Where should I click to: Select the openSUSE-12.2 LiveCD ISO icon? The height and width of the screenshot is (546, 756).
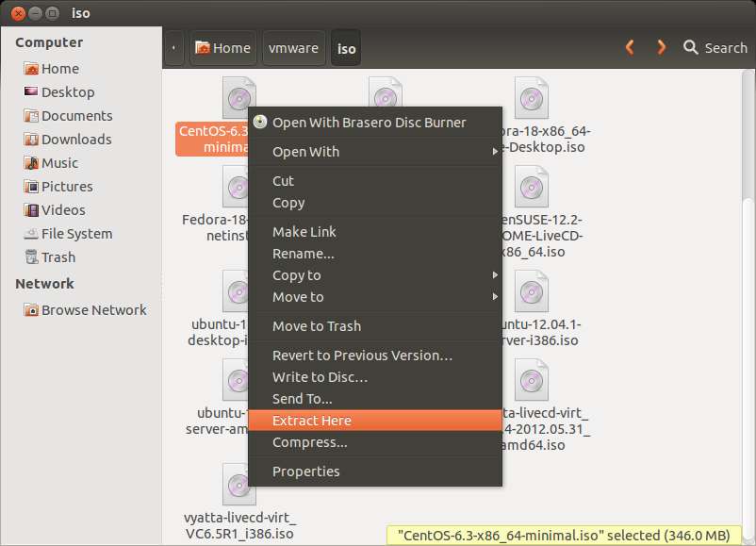pos(532,187)
